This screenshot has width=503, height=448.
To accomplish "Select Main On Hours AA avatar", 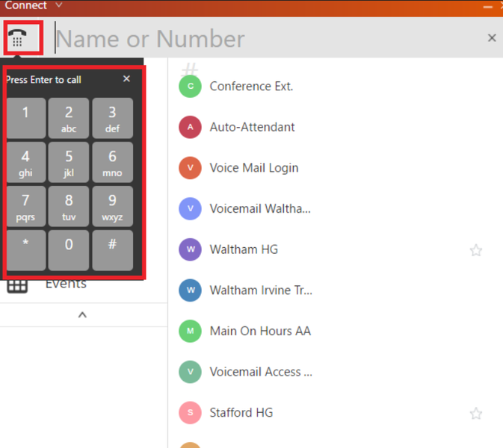I will (191, 331).
